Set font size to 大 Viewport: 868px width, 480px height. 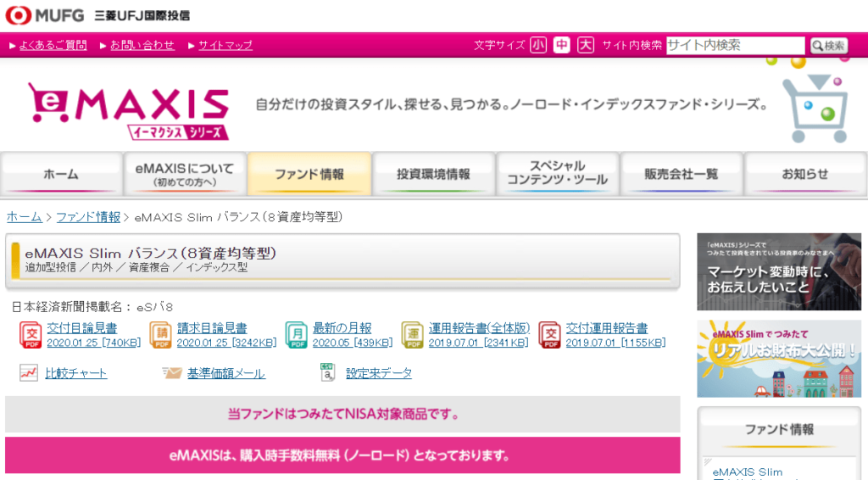coord(586,45)
